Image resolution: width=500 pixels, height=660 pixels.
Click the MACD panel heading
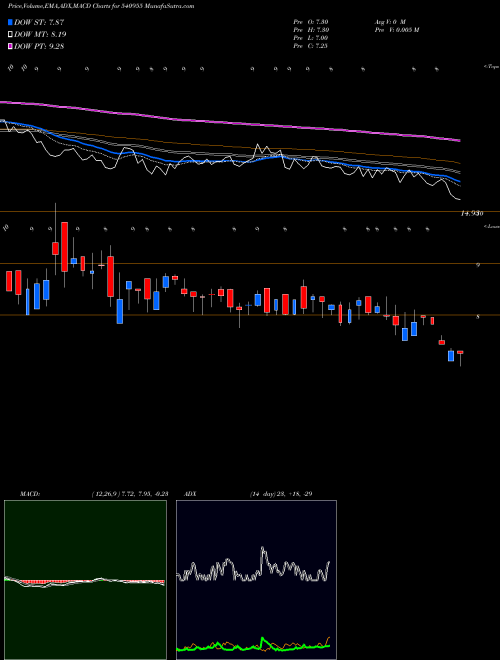(30, 494)
